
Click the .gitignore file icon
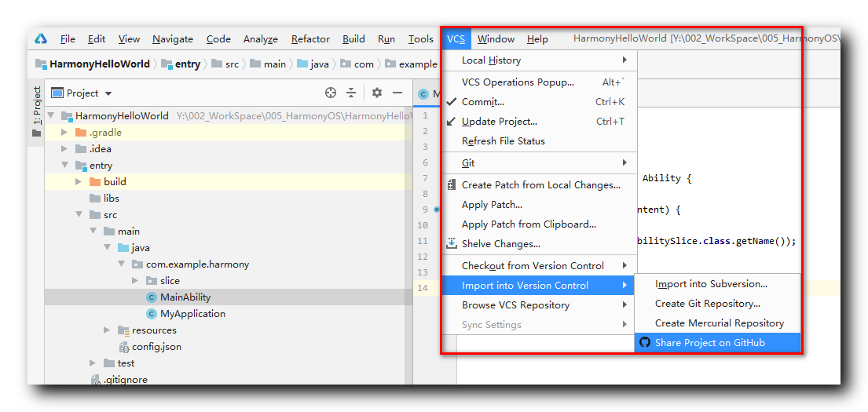96,379
